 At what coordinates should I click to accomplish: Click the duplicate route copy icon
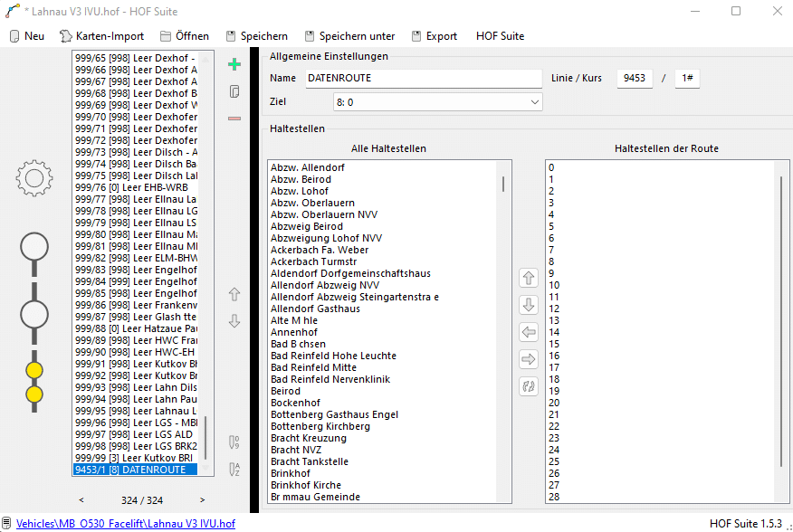234,91
